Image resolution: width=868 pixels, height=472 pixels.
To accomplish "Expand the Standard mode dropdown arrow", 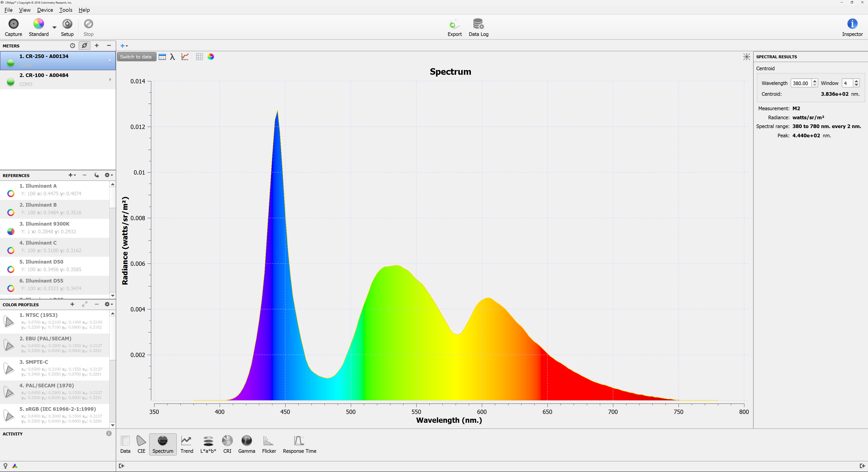I will click(x=54, y=28).
